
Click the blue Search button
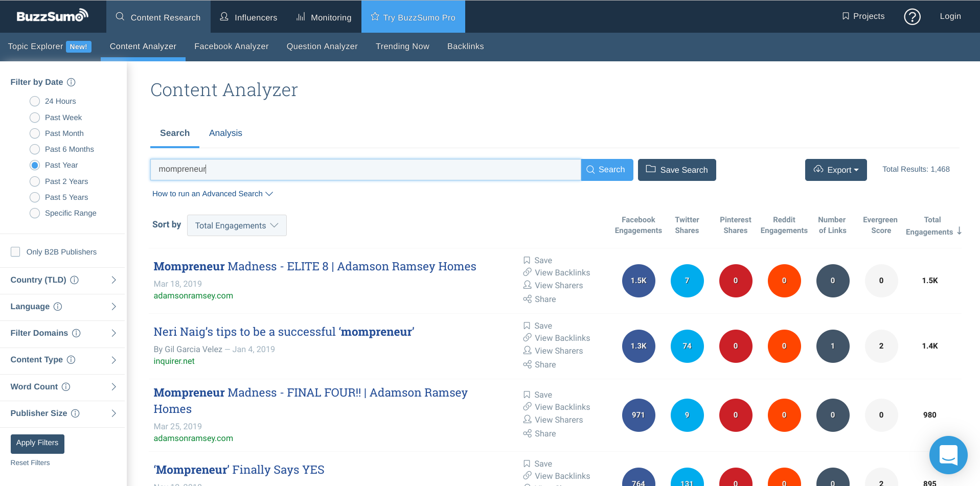pos(607,170)
